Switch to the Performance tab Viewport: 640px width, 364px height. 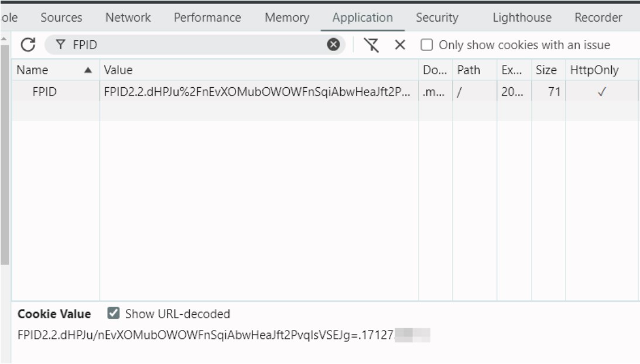point(207,18)
